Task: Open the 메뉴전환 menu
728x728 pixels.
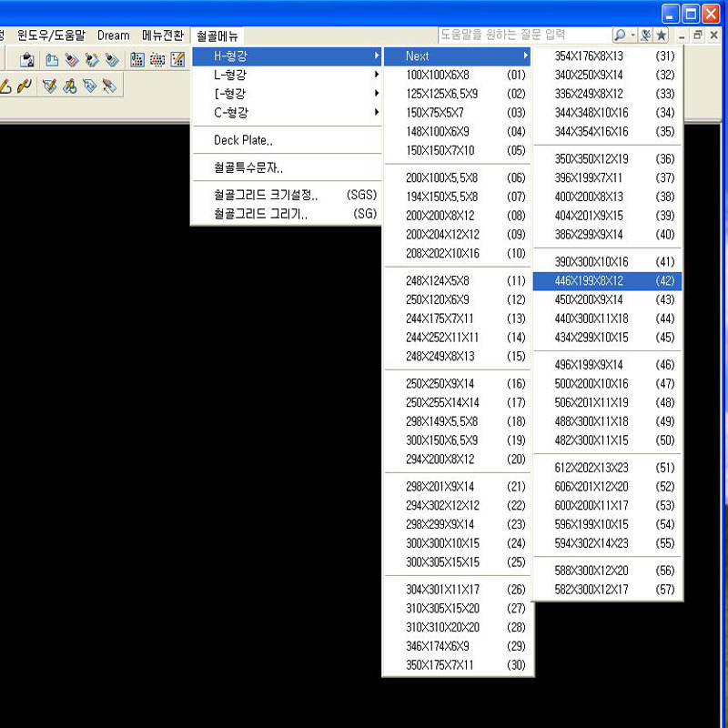Action: 163,35
